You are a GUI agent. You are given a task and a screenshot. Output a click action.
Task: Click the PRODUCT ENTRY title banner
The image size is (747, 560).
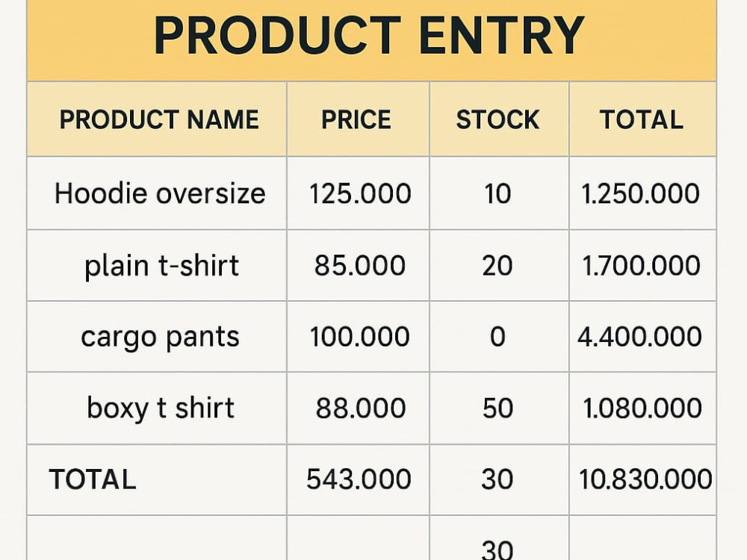pyautogui.click(x=371, y=40)
